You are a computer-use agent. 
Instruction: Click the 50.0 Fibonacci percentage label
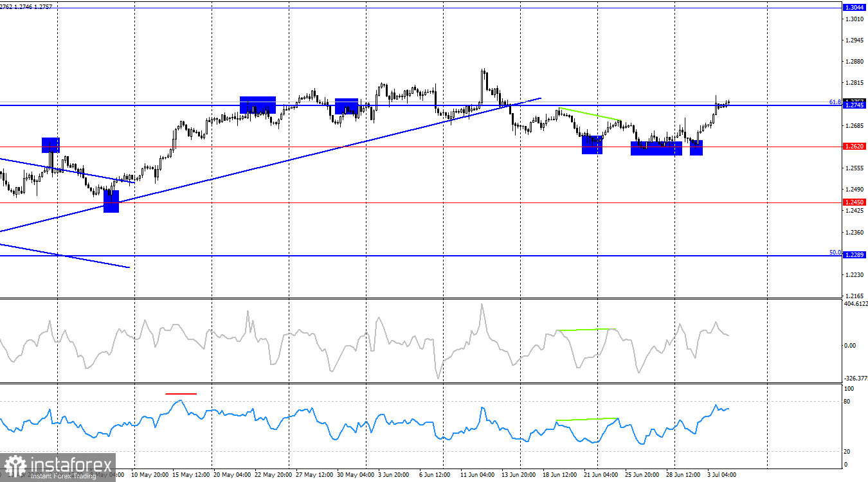(x=835, y=253)
